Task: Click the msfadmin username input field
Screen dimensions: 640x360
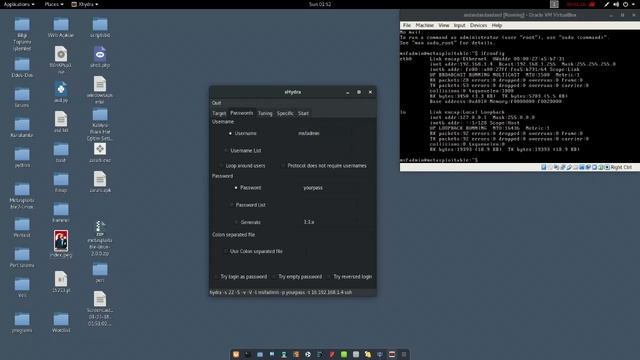Action: click(323, 133)
